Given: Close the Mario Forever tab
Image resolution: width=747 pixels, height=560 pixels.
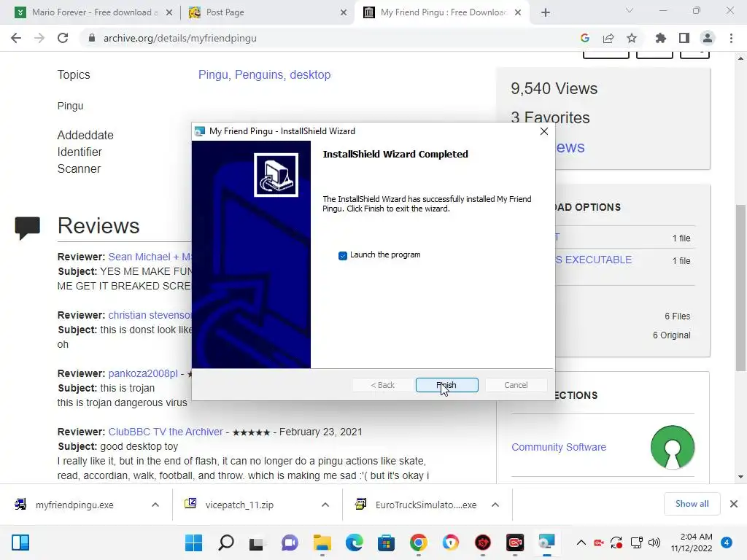Looking at the screenshot, I should point(169,12).
